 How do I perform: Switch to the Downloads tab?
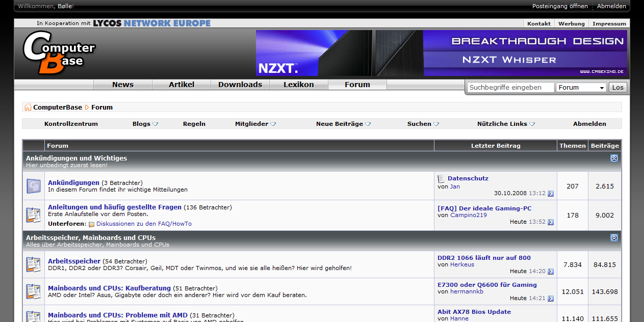pyautogui.click(x=240, y=85)
